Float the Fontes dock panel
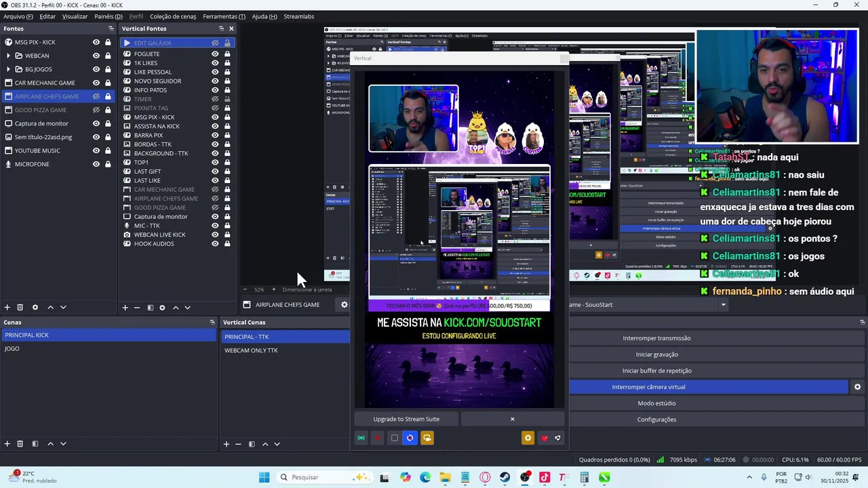 click(x=111, y=28)
